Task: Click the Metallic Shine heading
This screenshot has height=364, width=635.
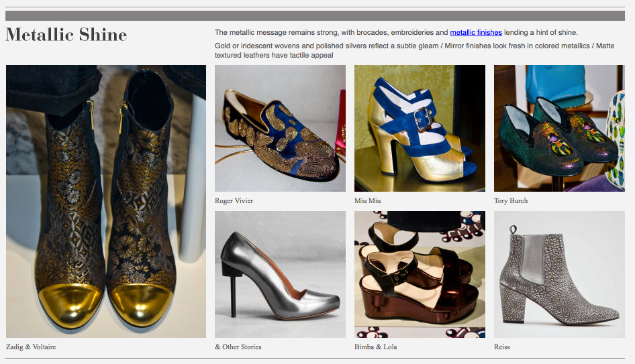Action: point(66,35)
